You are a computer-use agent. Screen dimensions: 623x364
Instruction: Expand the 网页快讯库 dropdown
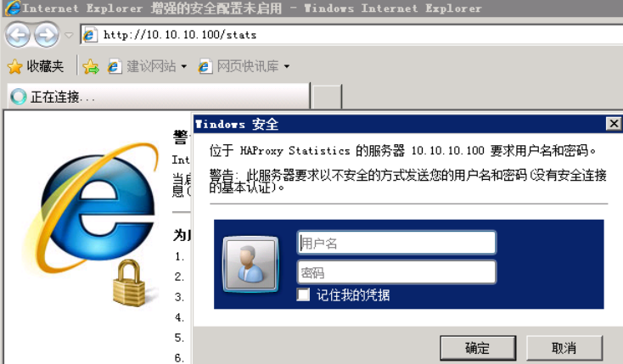287,66
